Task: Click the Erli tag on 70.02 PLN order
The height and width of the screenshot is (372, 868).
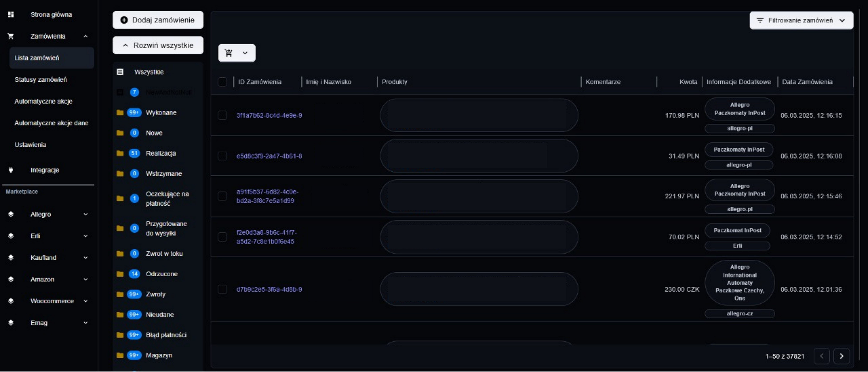Action: (x=737, y=246)
